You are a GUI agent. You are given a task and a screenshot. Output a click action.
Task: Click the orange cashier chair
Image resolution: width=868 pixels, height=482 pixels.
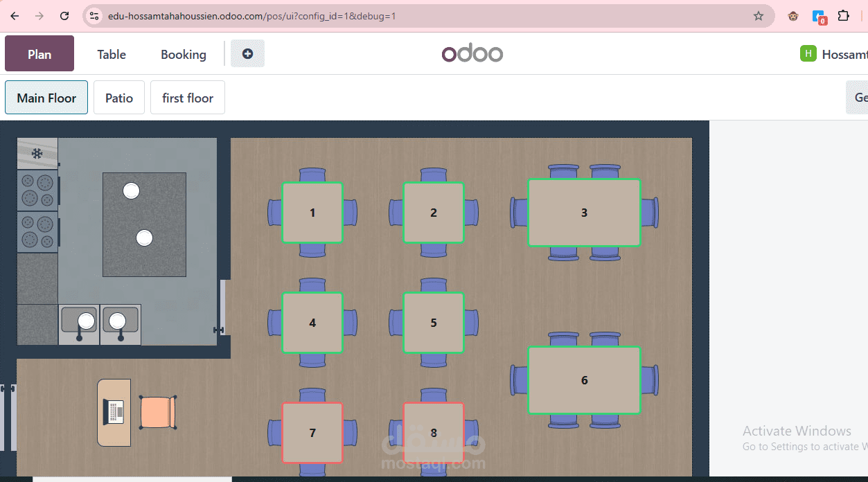click(x=158, y=412)
